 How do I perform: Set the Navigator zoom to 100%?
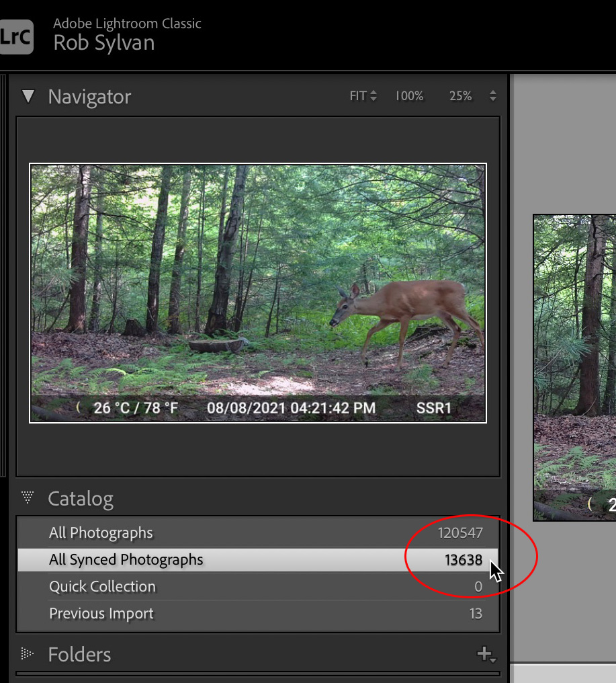tap(409, 96)
